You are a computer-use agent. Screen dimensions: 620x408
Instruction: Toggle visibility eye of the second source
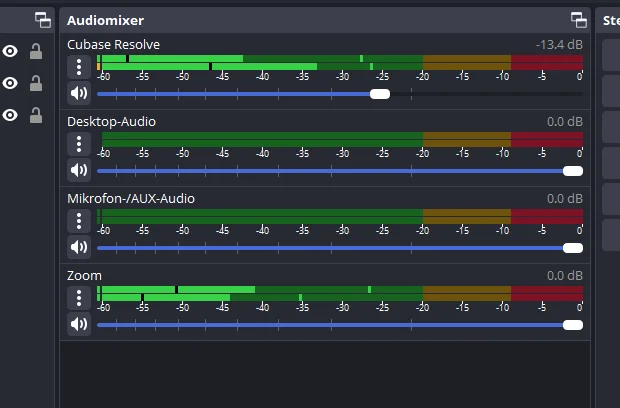click(x=10, y=83)
